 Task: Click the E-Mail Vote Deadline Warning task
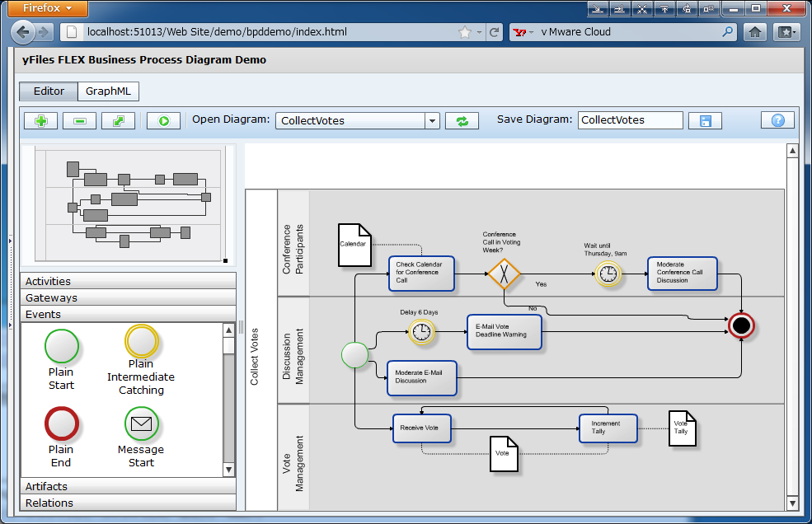click(504, 332)
